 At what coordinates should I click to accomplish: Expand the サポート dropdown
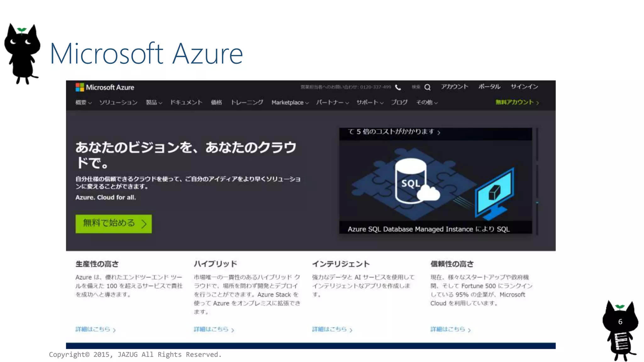369,102
